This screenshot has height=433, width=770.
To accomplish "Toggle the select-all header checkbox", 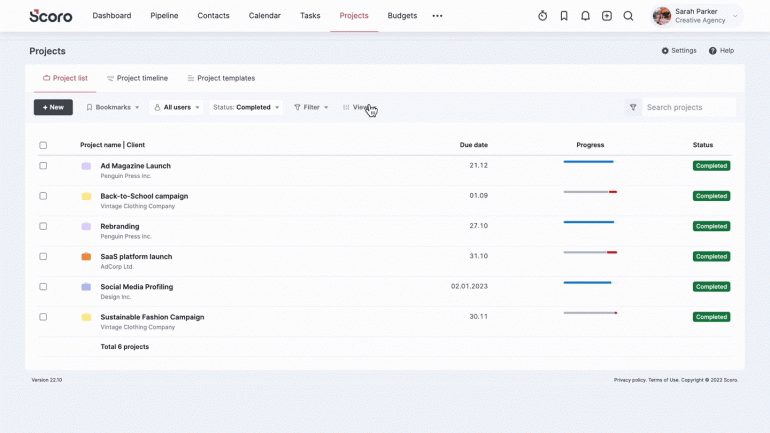I will click(x=43, y=145).
